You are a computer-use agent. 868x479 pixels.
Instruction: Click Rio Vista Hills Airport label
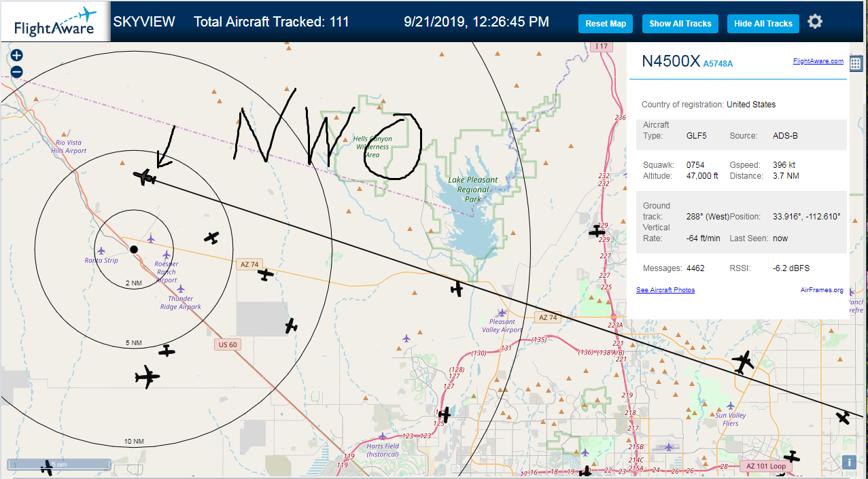69,147
